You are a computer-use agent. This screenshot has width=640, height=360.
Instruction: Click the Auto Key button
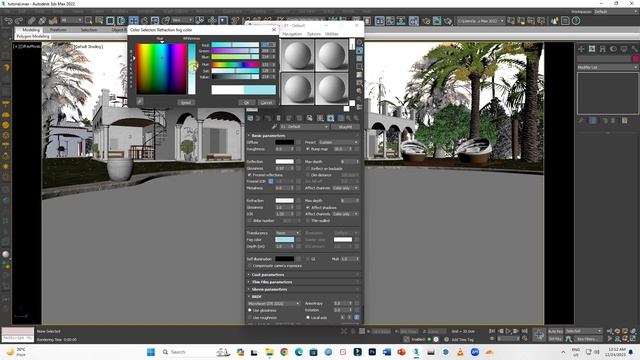pos(555,331)
